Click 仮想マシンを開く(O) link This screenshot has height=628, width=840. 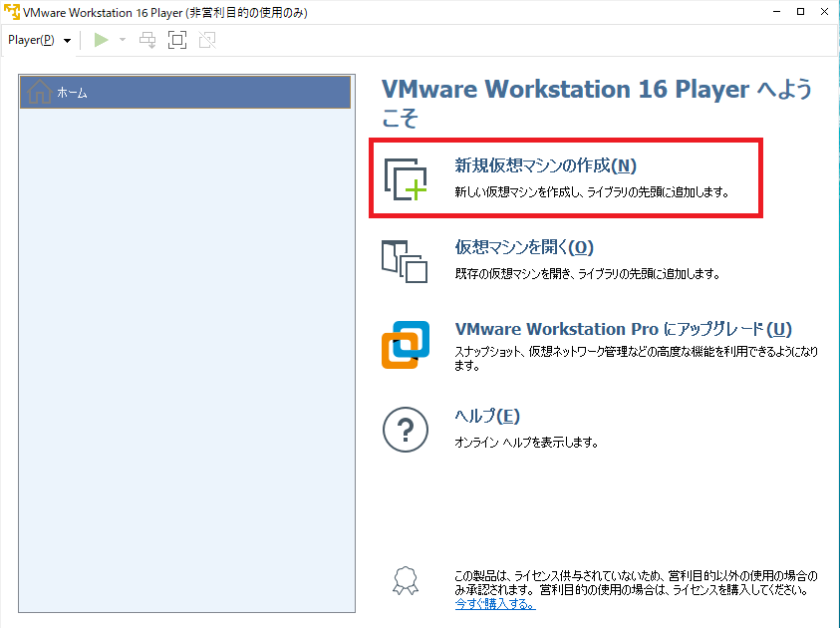tap(524, 247)
